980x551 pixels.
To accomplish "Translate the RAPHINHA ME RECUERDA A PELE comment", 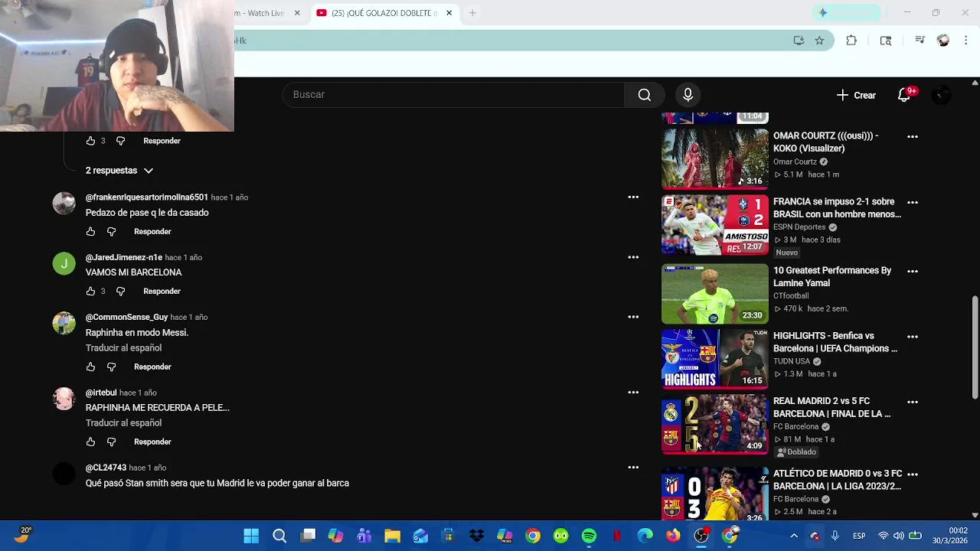I will coord(123,423).
